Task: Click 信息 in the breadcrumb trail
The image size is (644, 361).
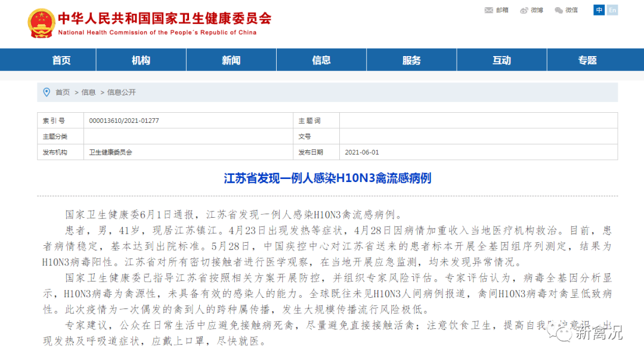Action: point(89,92)
